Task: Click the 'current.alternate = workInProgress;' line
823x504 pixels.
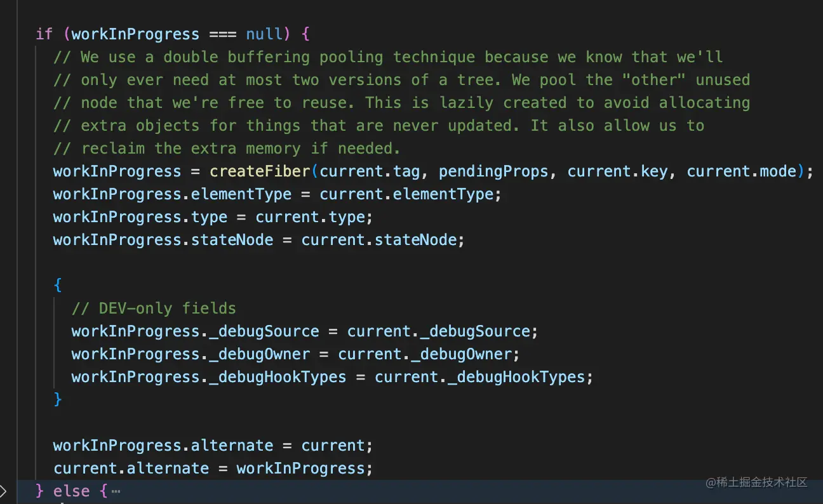Action: coord(213,468)
